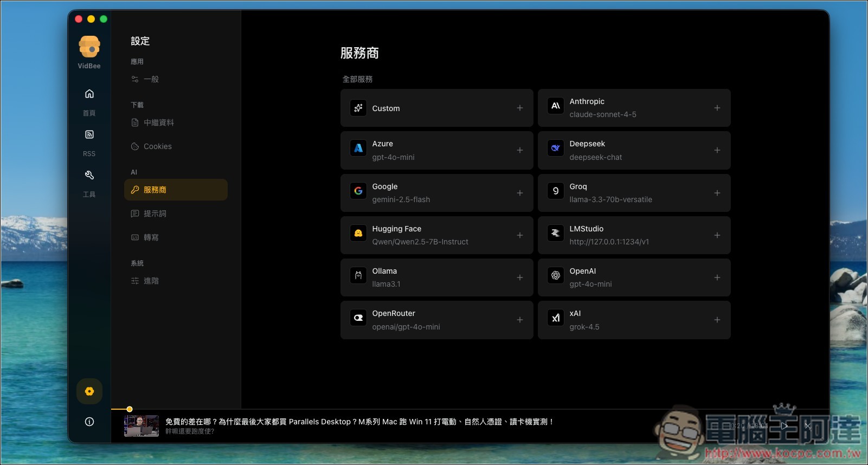Open the 中繼資料 metadata settings
Viewport: 868px width, 465px height.
[176, 122]
